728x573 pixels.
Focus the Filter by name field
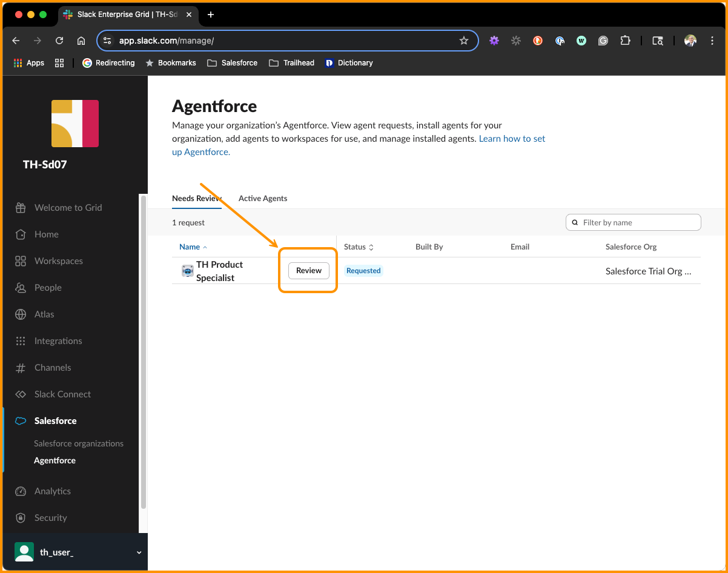point(633,222)
